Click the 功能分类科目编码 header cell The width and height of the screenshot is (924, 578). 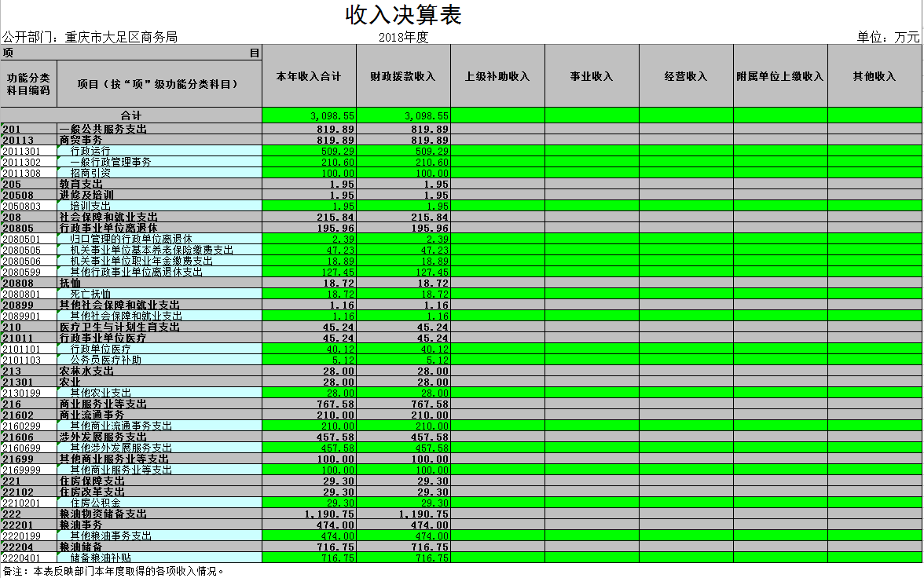click(28, 84)
